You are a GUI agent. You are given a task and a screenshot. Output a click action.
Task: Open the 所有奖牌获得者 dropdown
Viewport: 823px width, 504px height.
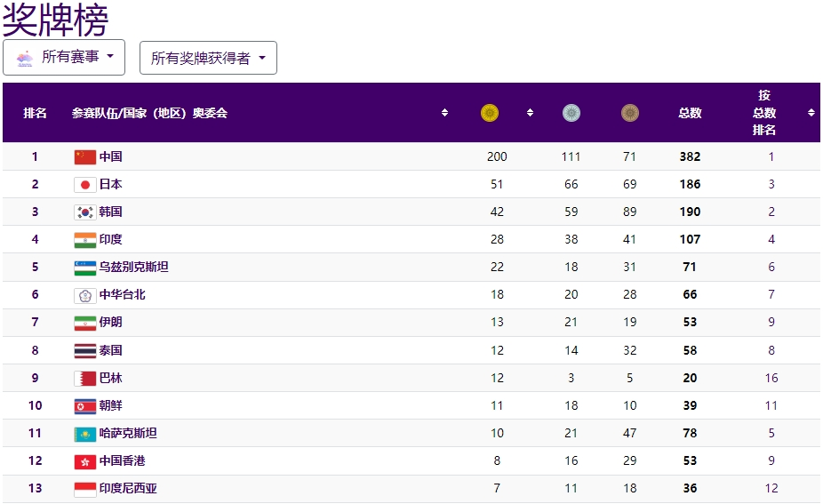pyautogui.click(x=208, y=58)
